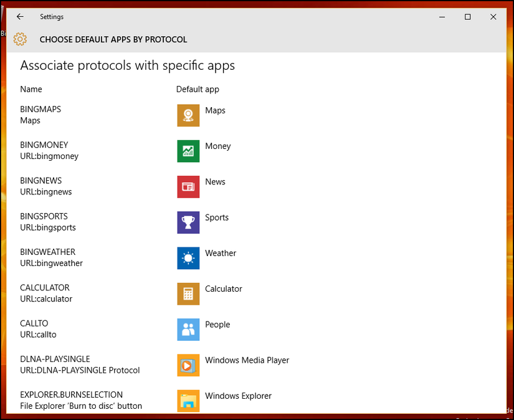Select the Calculator app icon
514x420 pixels.
coord(188,294)
